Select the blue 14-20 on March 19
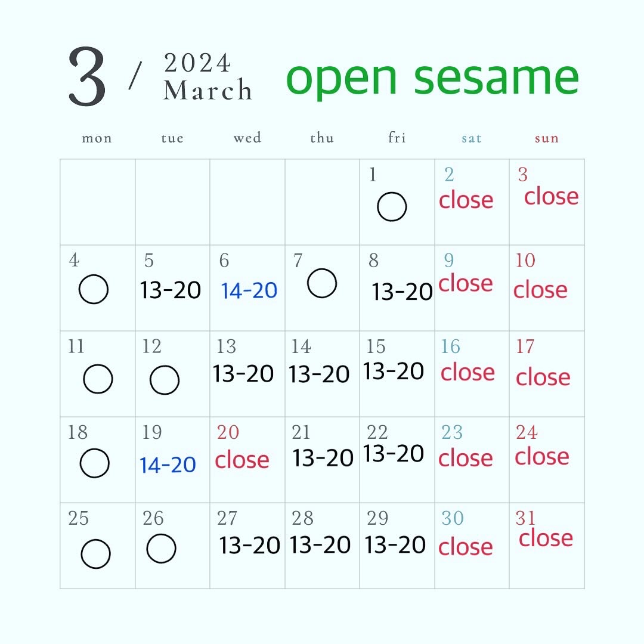644x644 pixels. click(168, 465)
